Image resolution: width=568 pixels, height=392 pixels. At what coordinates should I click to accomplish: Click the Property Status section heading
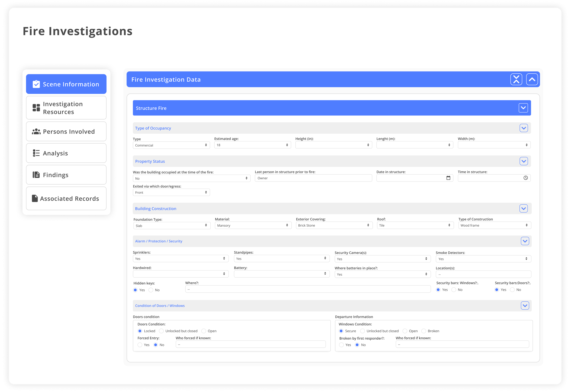150,161
